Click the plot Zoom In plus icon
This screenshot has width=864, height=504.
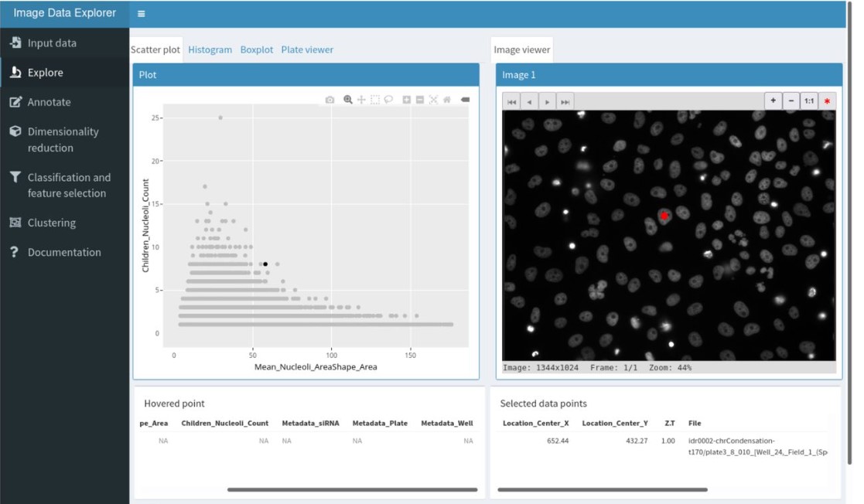407,100
